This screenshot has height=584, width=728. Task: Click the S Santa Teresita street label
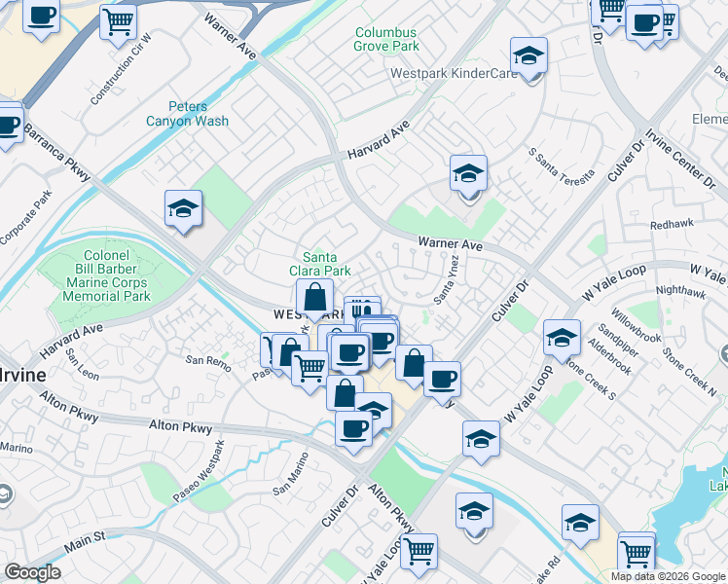click(562, 167)
